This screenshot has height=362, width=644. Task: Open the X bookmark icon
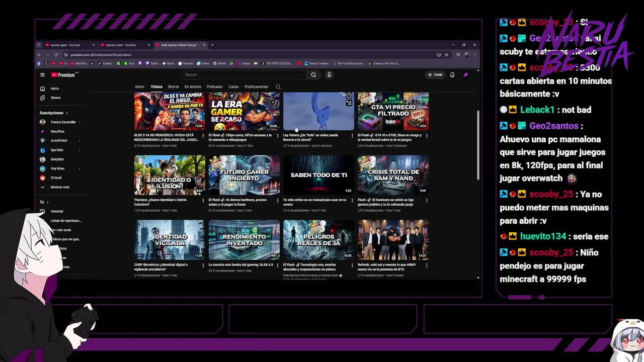click(x=46, y=63)
